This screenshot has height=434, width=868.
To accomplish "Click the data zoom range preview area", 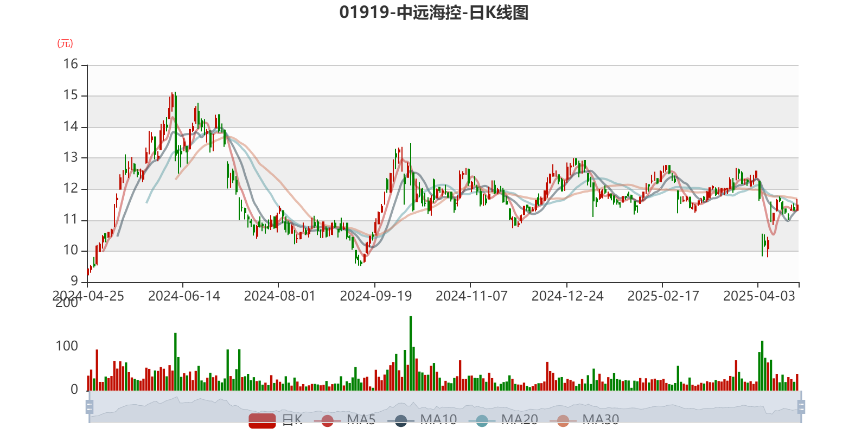I will pos(445,407).
